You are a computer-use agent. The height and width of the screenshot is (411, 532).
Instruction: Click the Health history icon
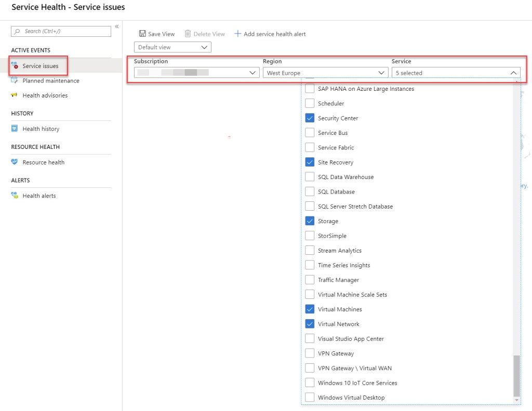15,129
